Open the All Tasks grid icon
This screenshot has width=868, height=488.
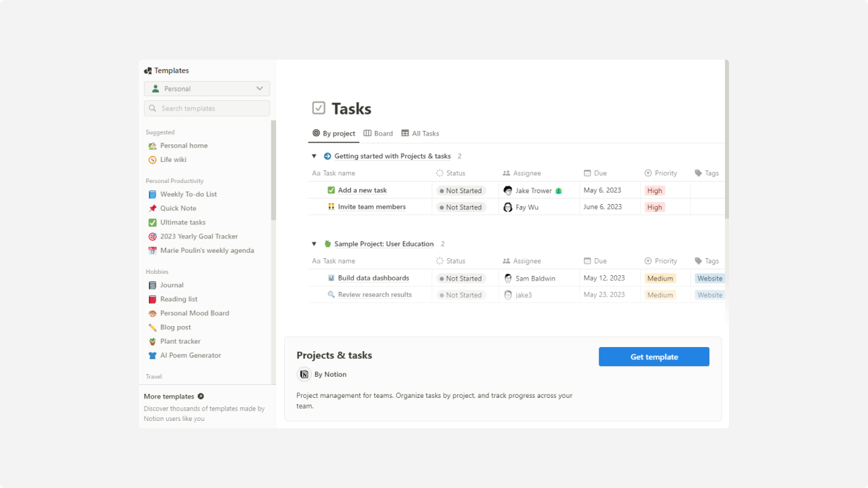tap(405, 134)
